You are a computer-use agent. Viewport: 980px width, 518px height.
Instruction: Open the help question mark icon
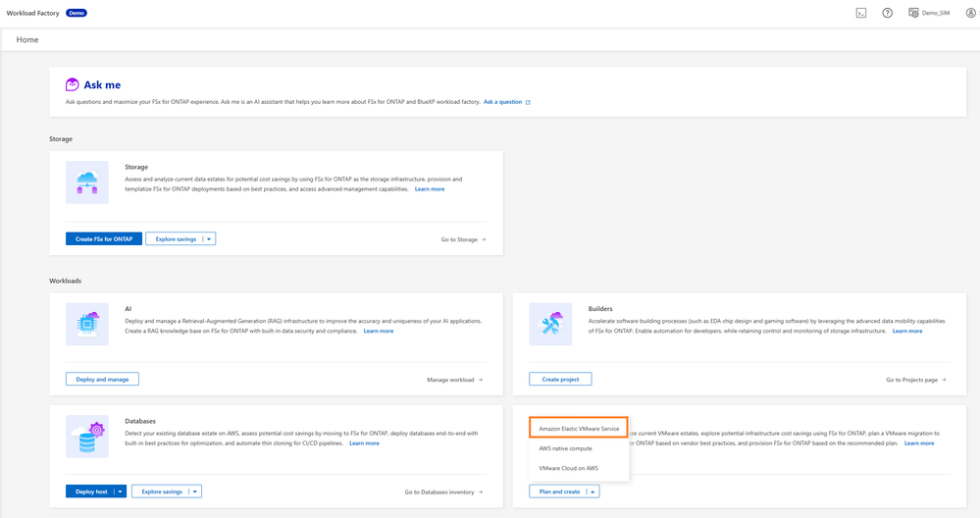pos(887,13)
